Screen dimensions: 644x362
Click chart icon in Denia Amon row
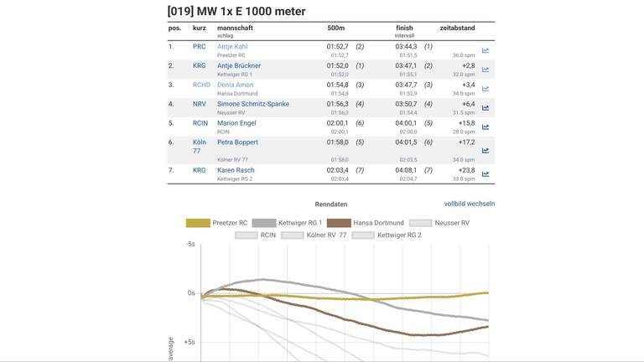pyautogui.click(x=485, y=89)
